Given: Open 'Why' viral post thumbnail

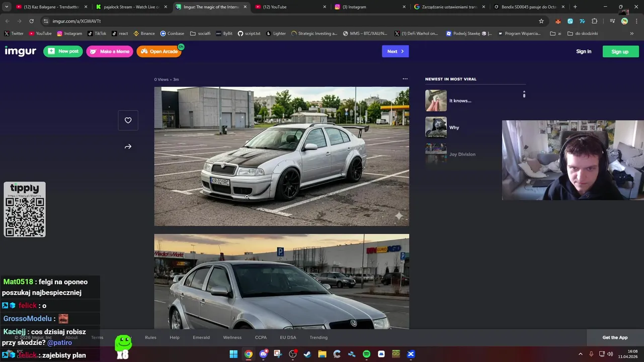Looking at the screenshot, I should [x=436, y=128].
